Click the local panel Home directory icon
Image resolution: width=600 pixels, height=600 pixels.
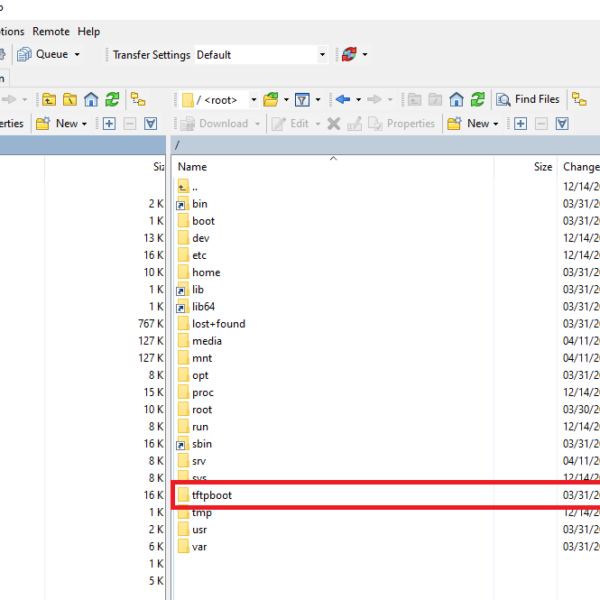[91, 99]
